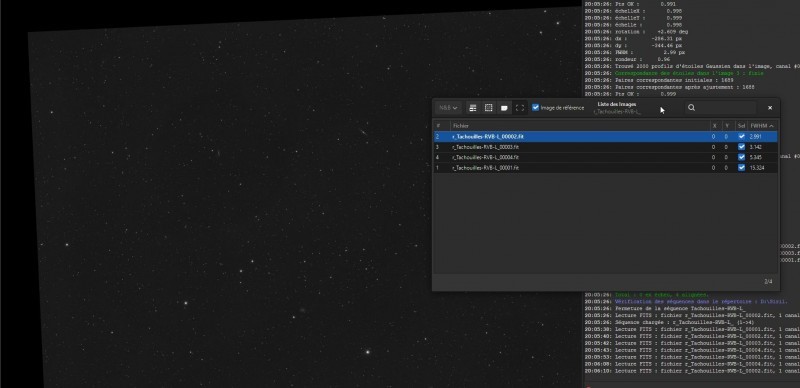
Task: Click log line 'Fermeture de la séquence Tachouilles-RVB-L_'
Action: (x=665, y=308)
